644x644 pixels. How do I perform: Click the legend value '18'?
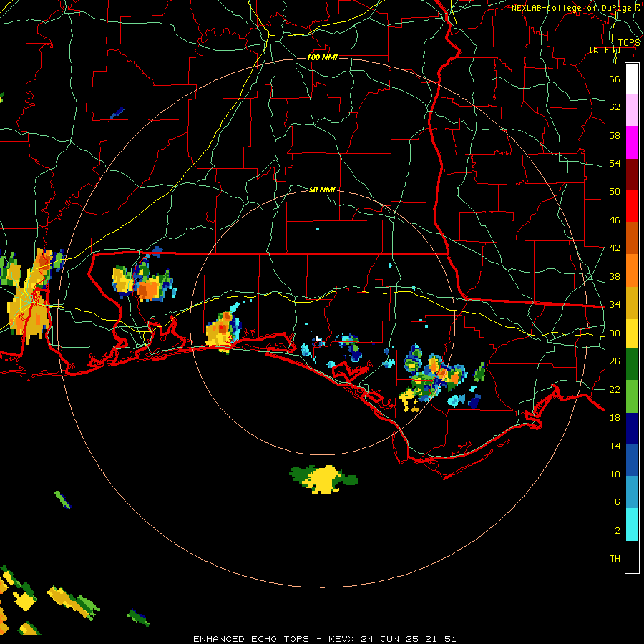tap(615, 418)
